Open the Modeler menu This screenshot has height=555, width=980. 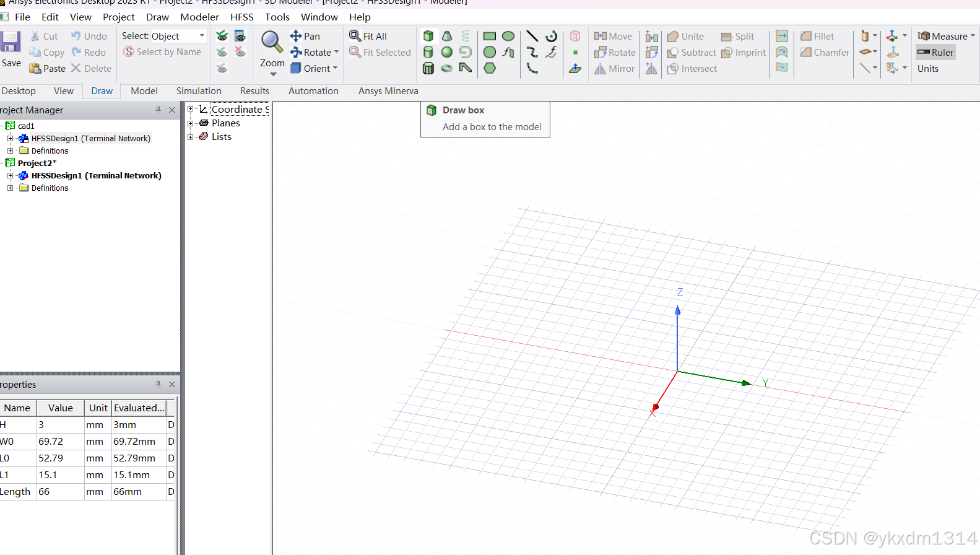coord(199,17)
